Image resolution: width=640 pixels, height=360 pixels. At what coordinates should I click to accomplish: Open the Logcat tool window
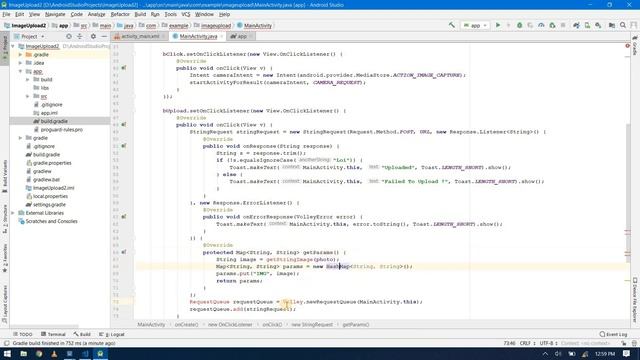click(112, 334)
